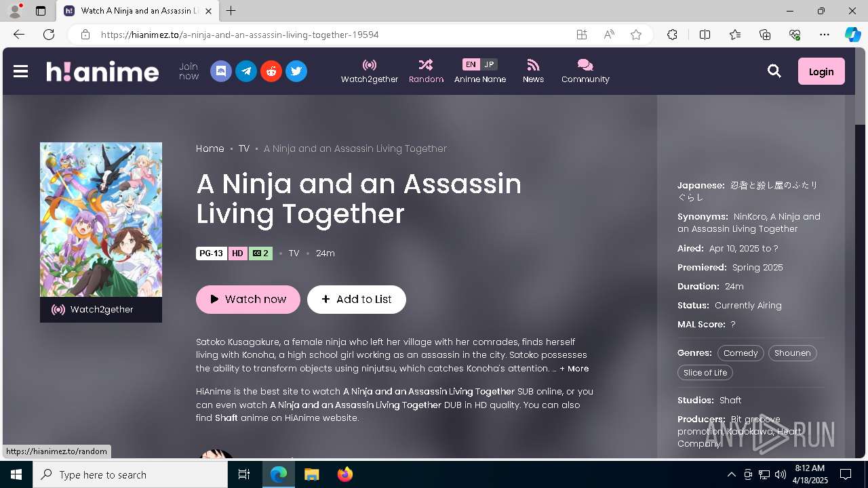Viewport: 868px width, 488px height.
Task: Join via the Reddit icon
Action: (x=271, y=71)
